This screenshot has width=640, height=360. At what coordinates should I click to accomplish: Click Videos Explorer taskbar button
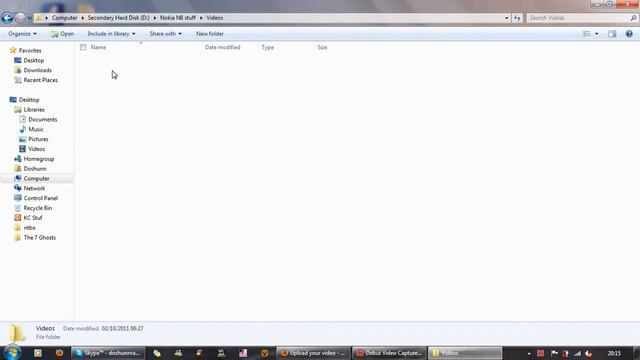click(465, 353)
